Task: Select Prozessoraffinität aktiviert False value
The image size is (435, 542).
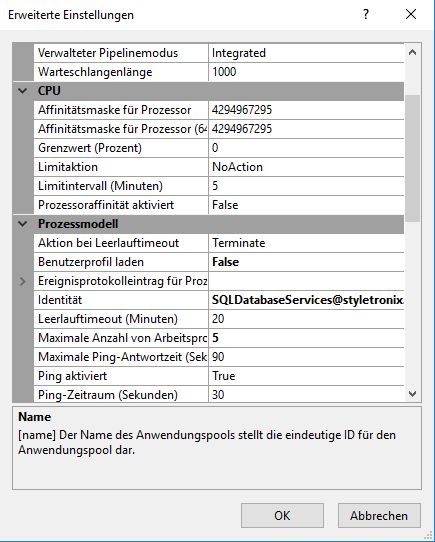Action: pos(306,205)
